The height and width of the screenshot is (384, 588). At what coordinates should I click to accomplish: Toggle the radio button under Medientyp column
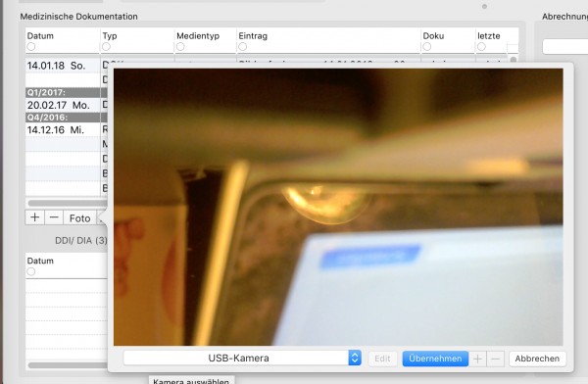coord(180,46)
